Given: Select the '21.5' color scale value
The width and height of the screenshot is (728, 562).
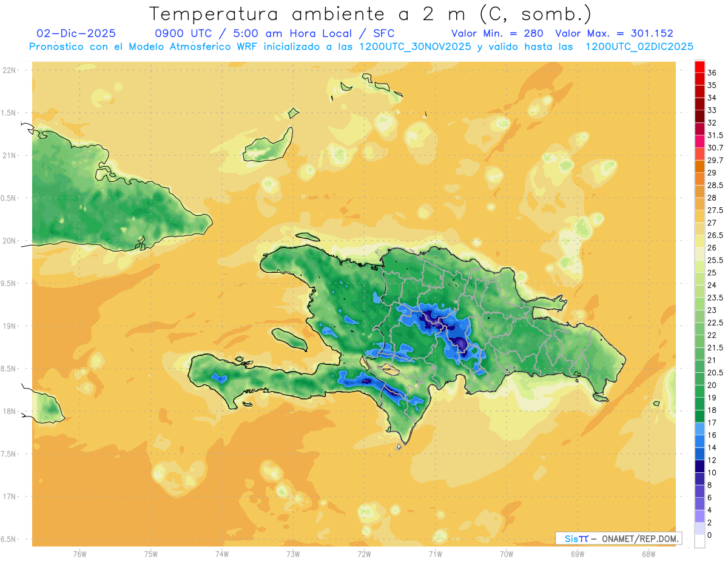Looking at the screenshot, I should (x=715, y=348).
